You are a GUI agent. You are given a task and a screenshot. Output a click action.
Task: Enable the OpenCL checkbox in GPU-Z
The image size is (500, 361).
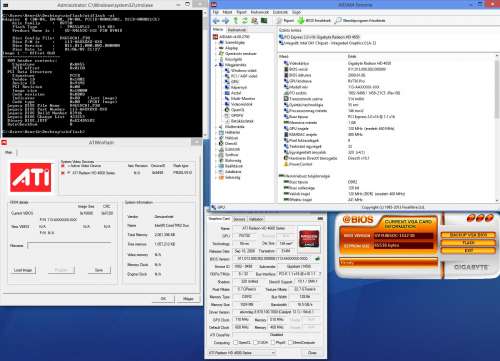click(x=236, y=343)
